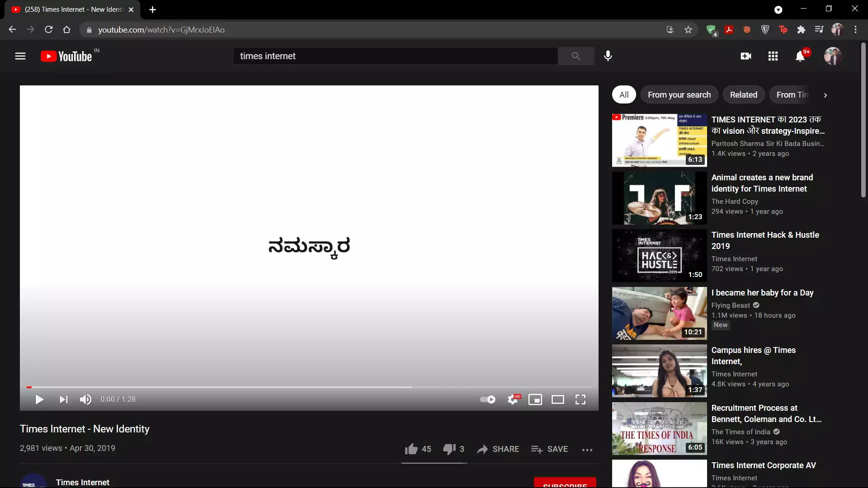Image resolution: width=868 pixels, height=488 pixels.
Task: Open Chrome profile avatar
Action: [837, 30]
